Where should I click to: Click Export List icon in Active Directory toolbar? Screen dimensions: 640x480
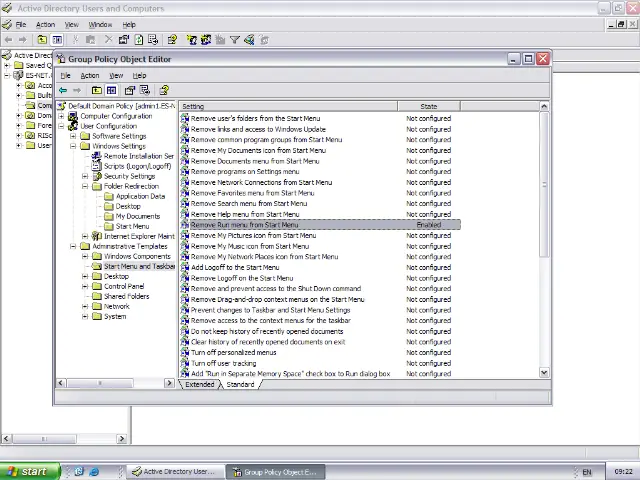[x=153, y=40]
